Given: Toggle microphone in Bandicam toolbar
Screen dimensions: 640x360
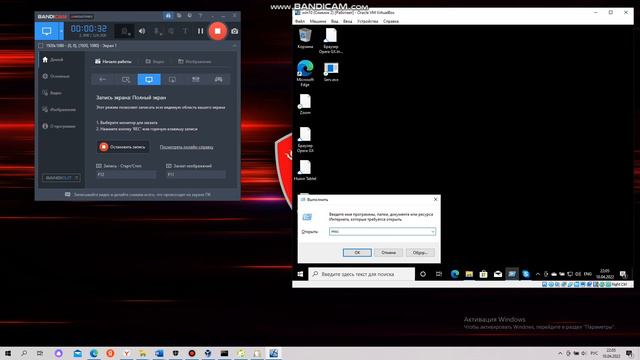Looking at the screenshot, I should click(156, 31).
